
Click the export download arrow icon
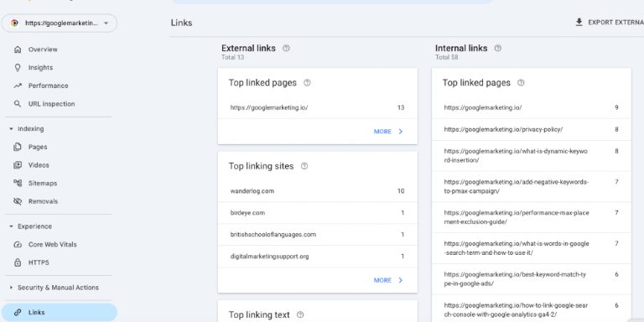[579, 22]
